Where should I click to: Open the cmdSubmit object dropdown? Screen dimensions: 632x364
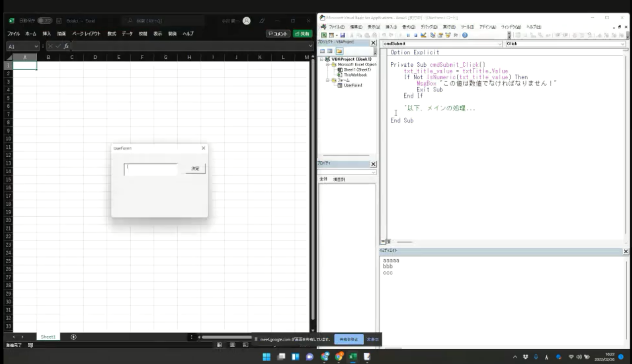pyautogui.click(x=500, y=44)
